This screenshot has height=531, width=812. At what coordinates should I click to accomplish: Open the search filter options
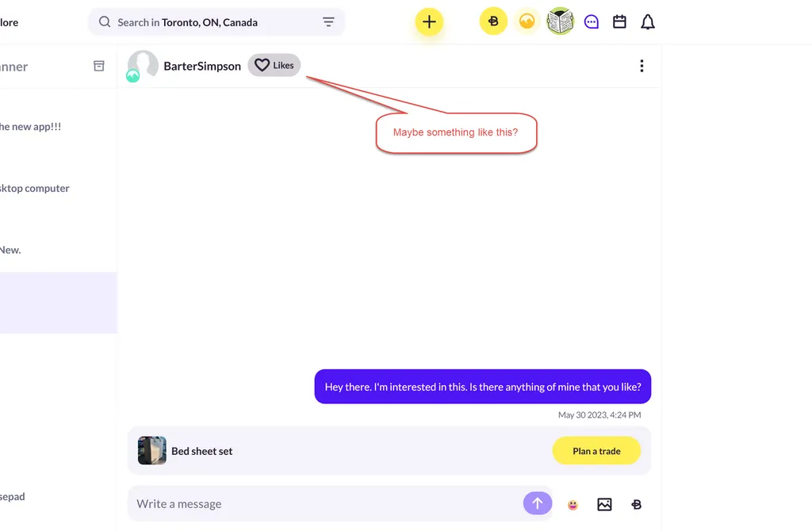[328, 21]
